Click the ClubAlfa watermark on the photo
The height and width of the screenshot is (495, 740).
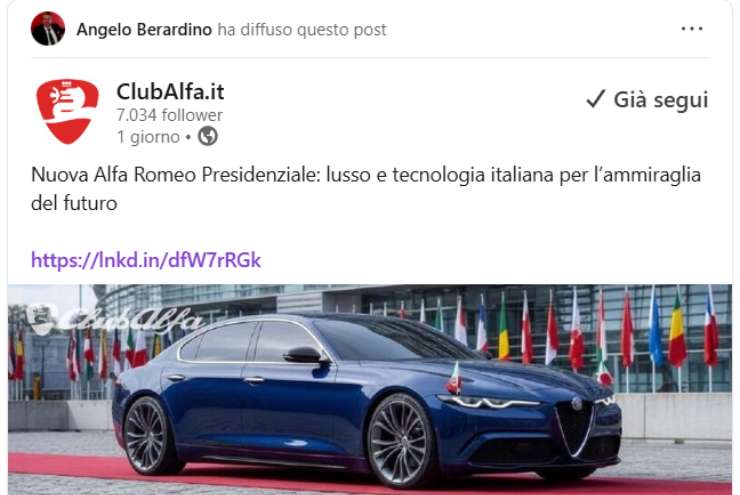(x=117, y=319)
